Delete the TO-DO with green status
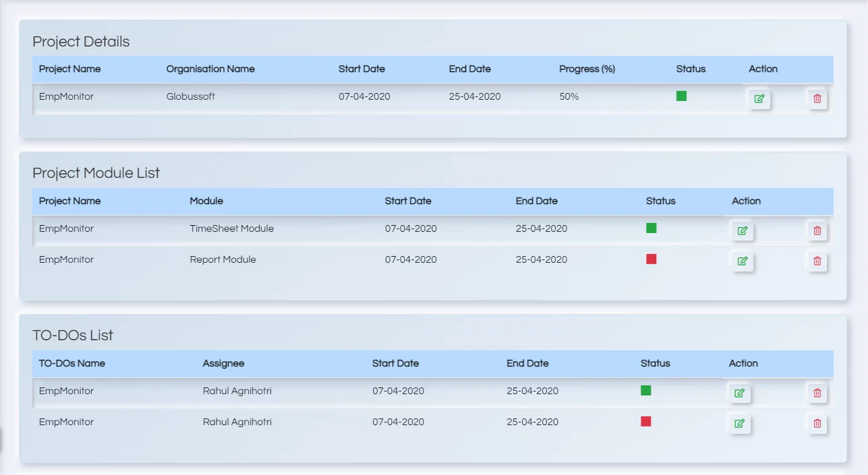The height and width of the screenshot is (475, 868). click(x=817, y=393)
